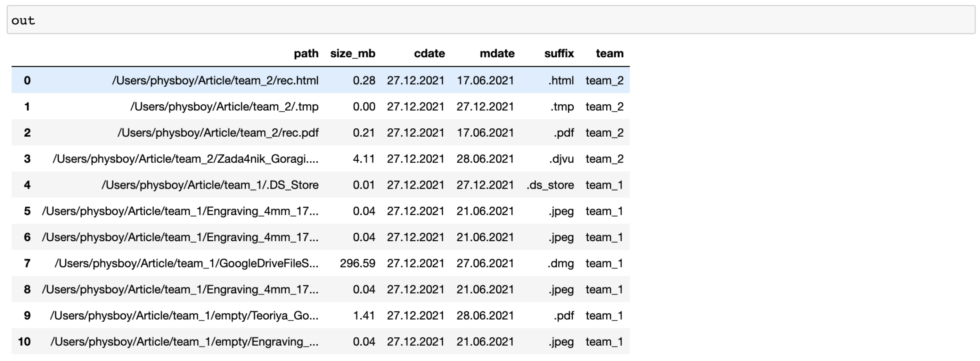Click size 0.04 in row 10

click(364, 342)
